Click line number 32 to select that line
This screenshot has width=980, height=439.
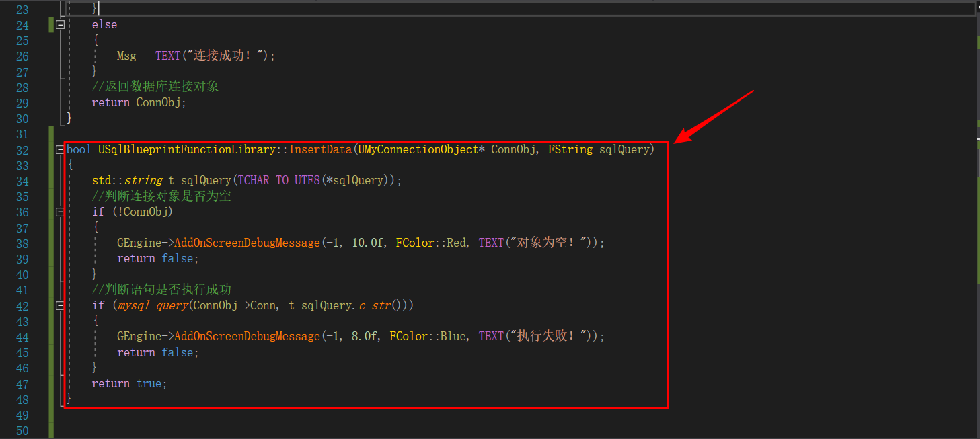pos(22,149)
